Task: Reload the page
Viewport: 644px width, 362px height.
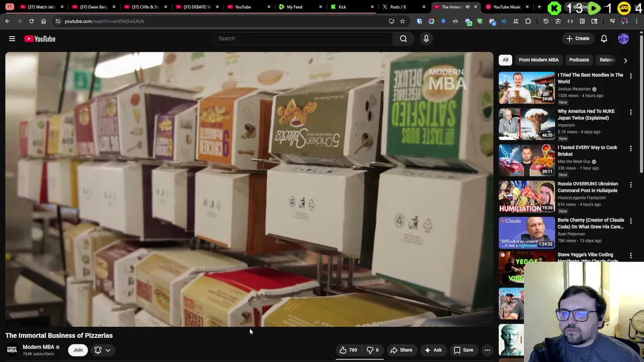Action: (x=31, y=21)
